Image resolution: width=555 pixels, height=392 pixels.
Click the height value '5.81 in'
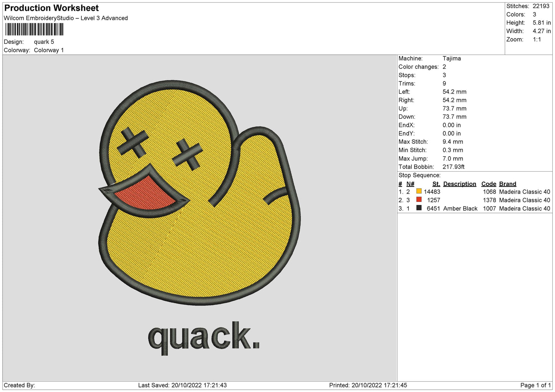(542, 23)
